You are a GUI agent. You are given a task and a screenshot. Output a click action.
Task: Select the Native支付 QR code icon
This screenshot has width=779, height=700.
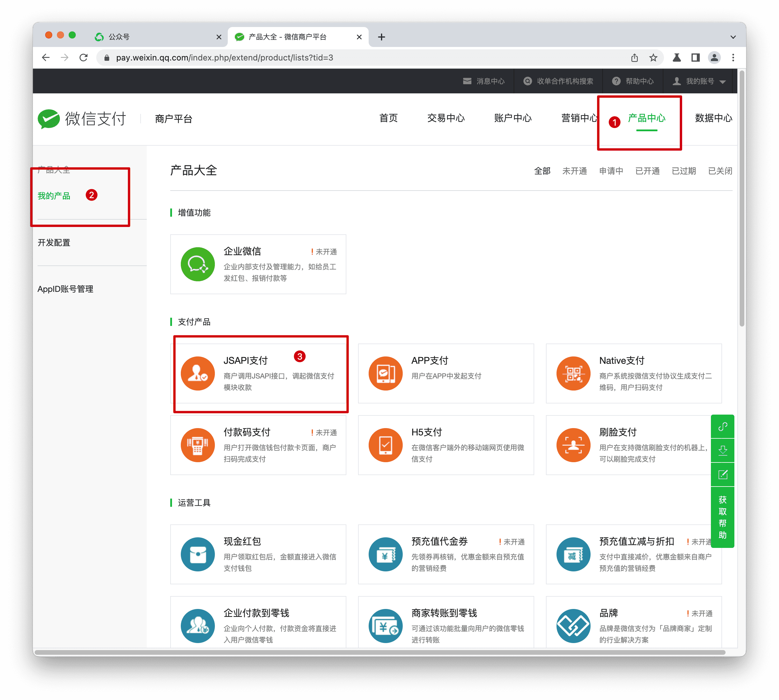tap(573, 373)
